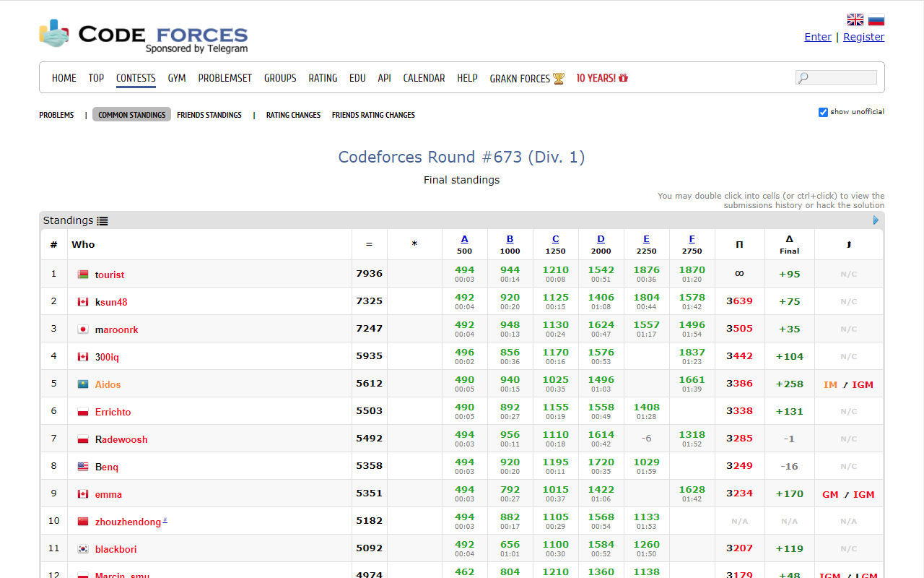Click Radewoosh's Poland flag icon

pos(83,439)
